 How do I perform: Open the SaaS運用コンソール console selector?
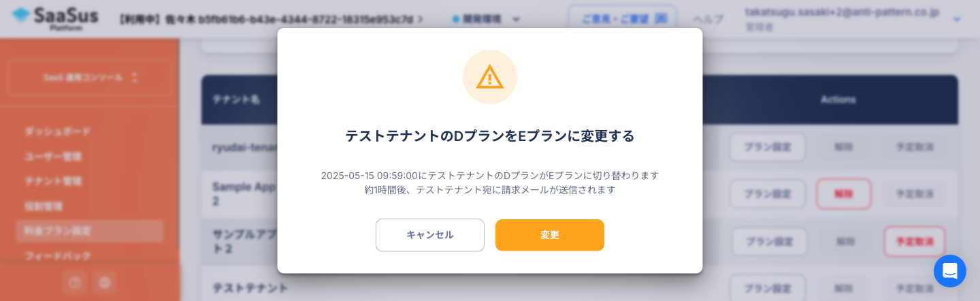90,78
